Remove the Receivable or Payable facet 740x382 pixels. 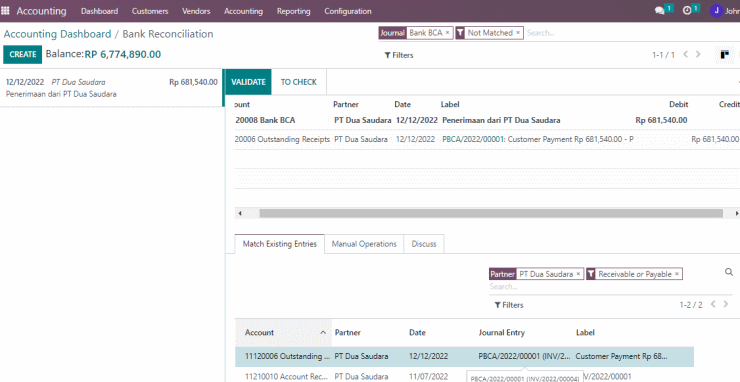click(x=677, y=274)
